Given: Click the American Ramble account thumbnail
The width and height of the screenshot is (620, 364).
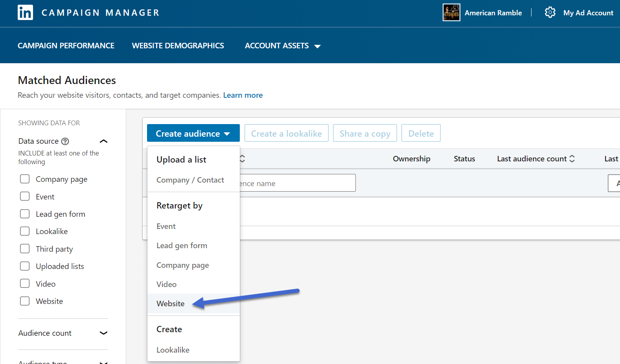Looking at the screenshot, I should coord(451,13).
